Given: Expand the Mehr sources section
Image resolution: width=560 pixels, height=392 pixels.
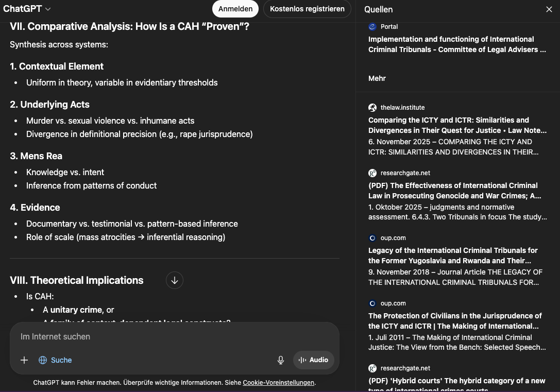Looking at the screenshot, I should [377, 78].
